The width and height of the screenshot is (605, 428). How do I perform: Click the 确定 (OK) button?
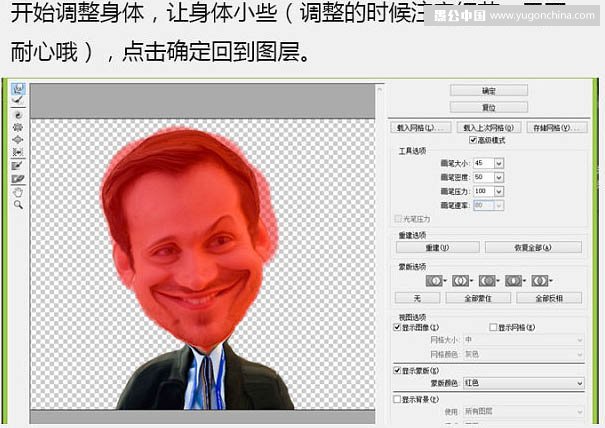489,91
